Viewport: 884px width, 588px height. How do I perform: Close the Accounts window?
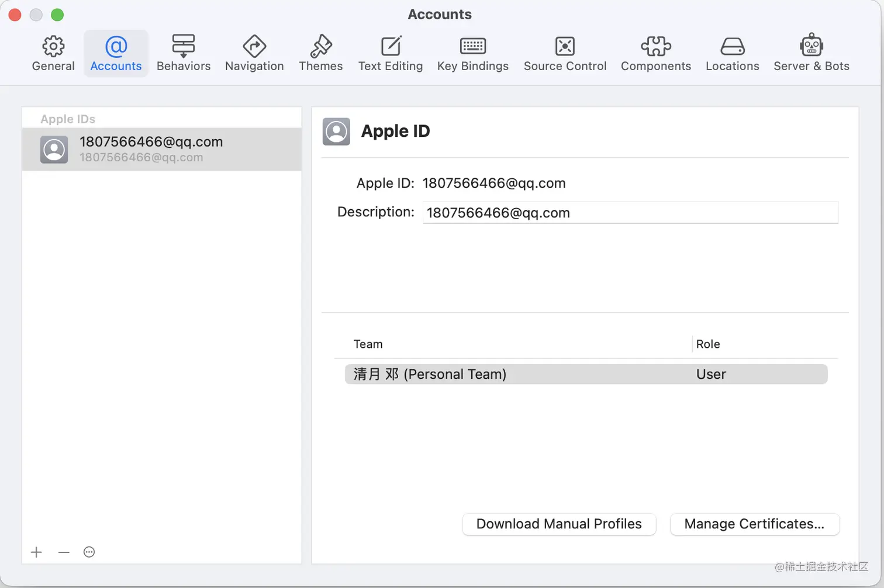[x=15, y=15]
